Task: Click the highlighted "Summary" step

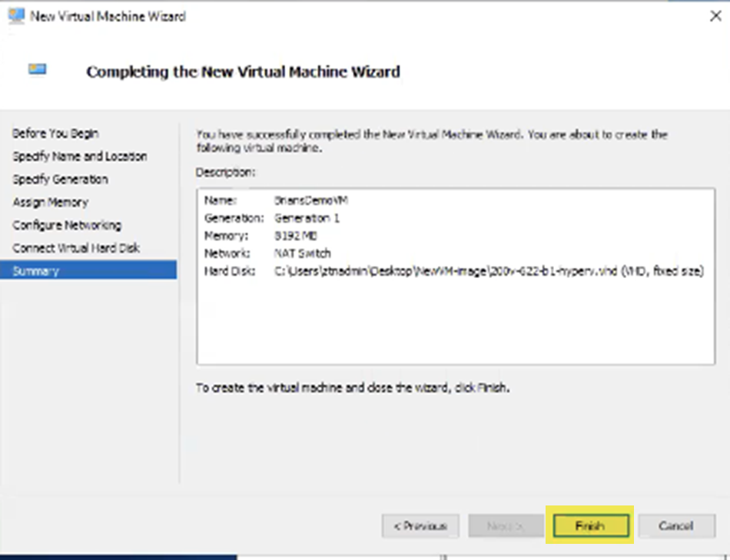Action: pyautogui.click(x=37, y=270)
